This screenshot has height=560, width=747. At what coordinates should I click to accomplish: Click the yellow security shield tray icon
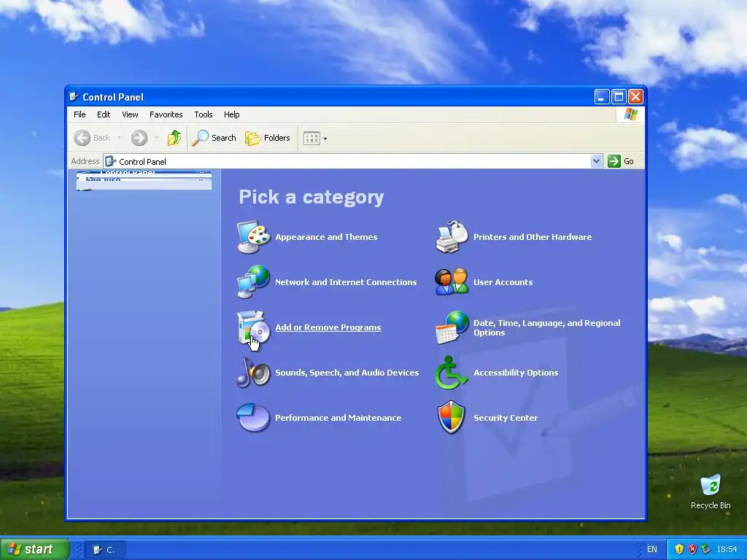[679, 549]
